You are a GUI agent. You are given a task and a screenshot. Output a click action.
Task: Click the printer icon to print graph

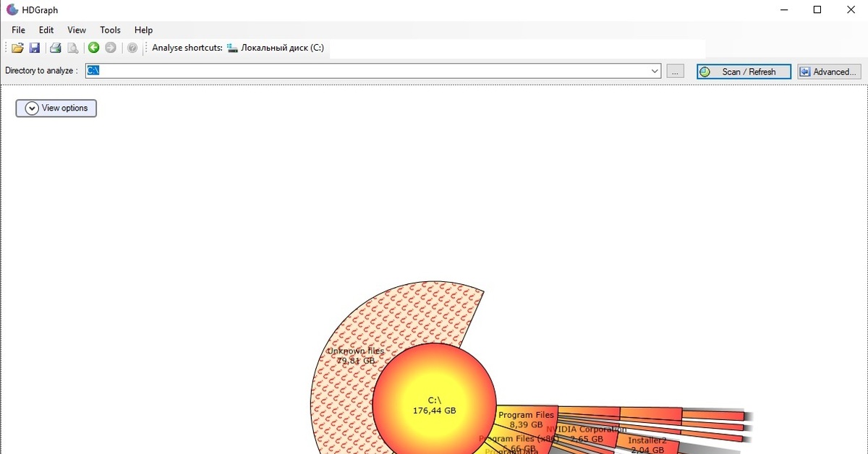click(55, 48)
